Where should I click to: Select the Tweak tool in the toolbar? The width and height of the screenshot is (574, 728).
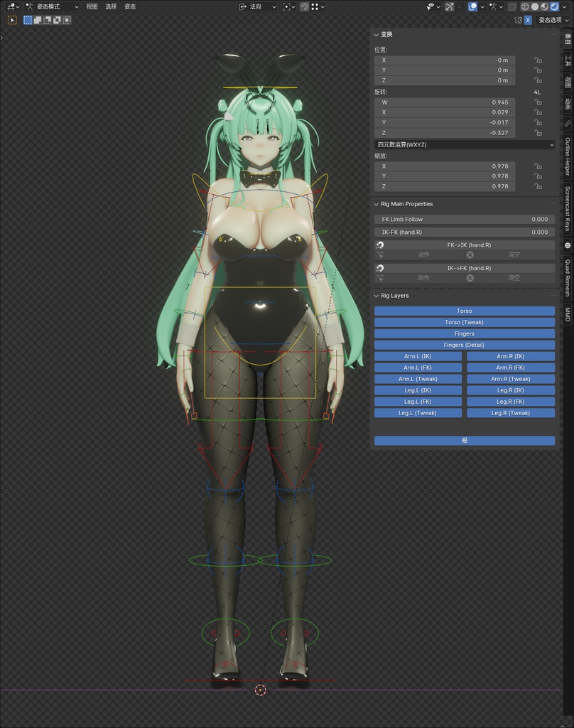11,20
